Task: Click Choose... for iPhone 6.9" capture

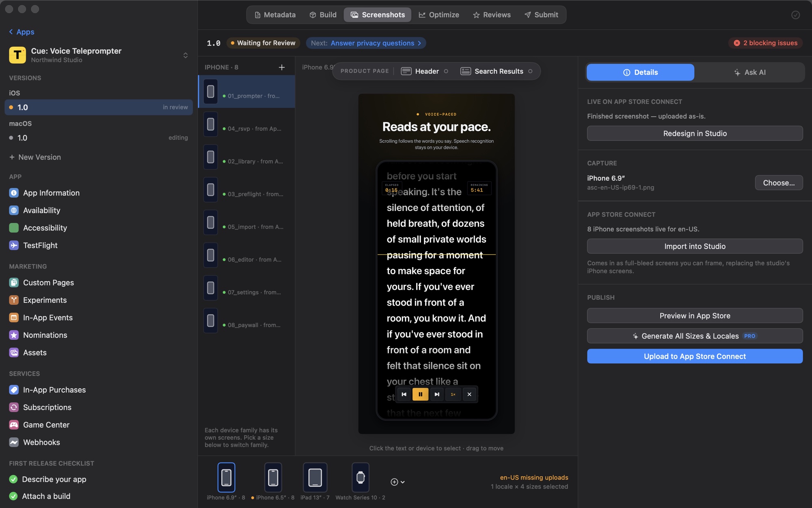Action: point(779,183)
